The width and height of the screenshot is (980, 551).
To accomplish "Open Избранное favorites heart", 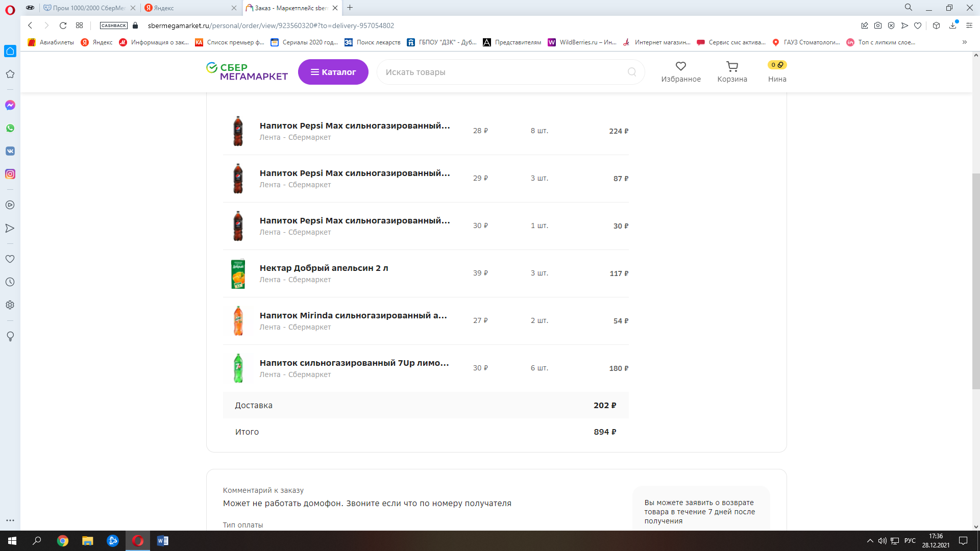I will pyautogui.click(x=681, y=72).
